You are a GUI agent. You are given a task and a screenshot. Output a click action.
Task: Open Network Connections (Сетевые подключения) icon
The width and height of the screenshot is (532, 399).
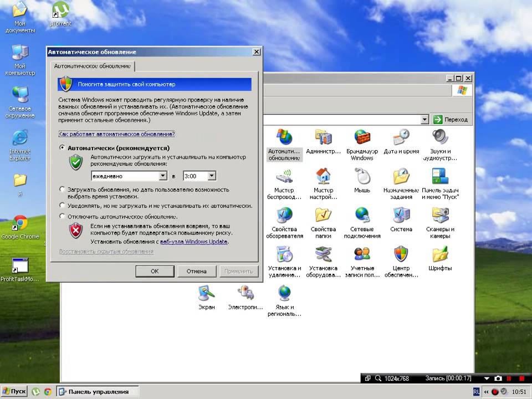coord(362,223)
